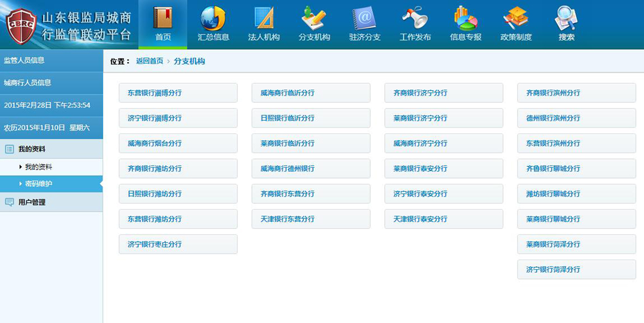
Task: Select 密码维护 in the sidebar tree
Action: pos(39,184)
